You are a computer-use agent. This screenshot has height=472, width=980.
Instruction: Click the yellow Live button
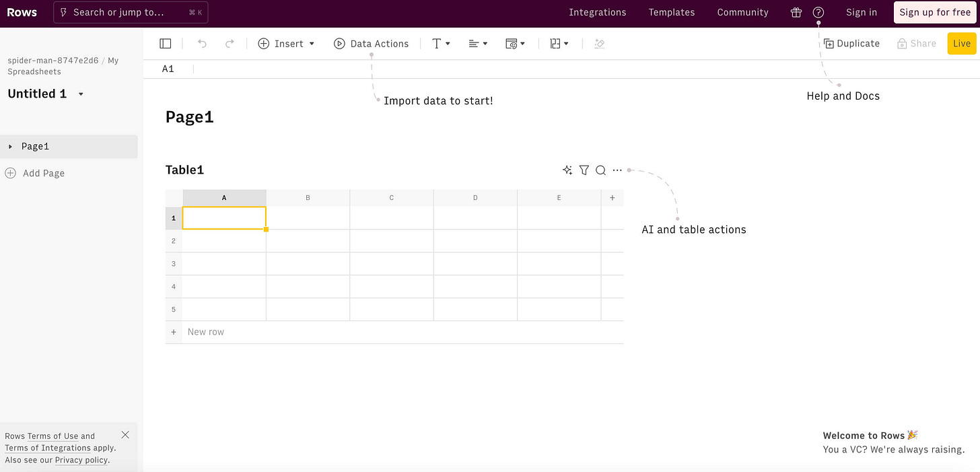pyautogui.click(x=962, y=44)
